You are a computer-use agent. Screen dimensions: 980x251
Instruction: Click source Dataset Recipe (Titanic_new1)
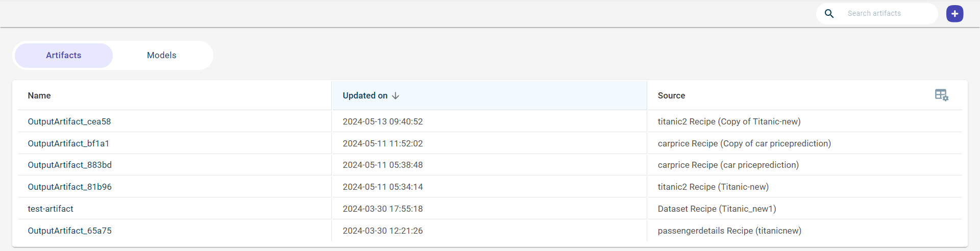717,209
